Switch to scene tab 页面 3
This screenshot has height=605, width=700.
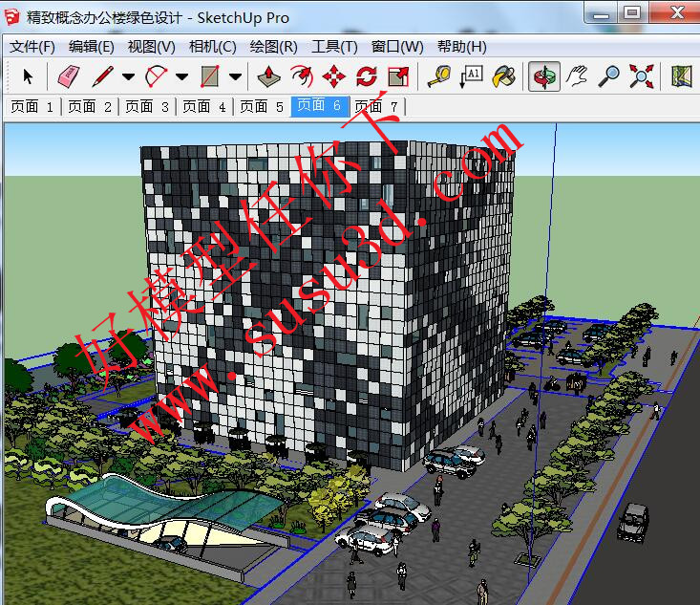(x=147, y=106)
